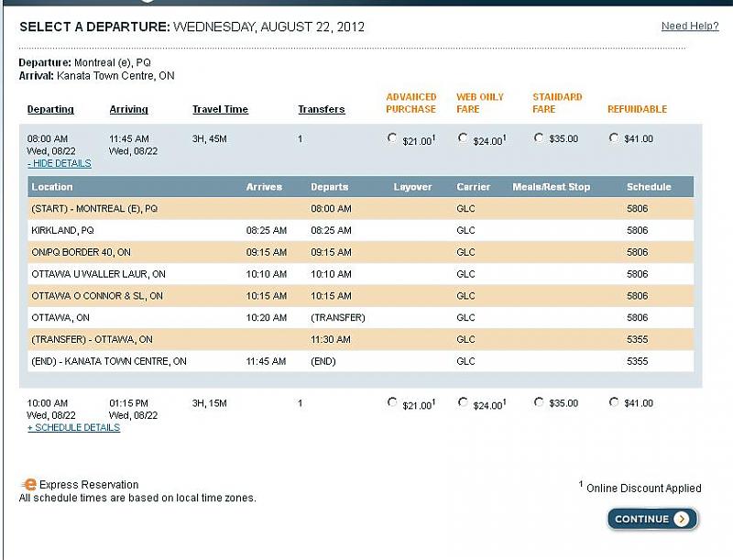Viewport: 733px width, 560px height.
Task: Select $21.00 Advanced Purchase for 08:00 AM departure
Action: 392,137
